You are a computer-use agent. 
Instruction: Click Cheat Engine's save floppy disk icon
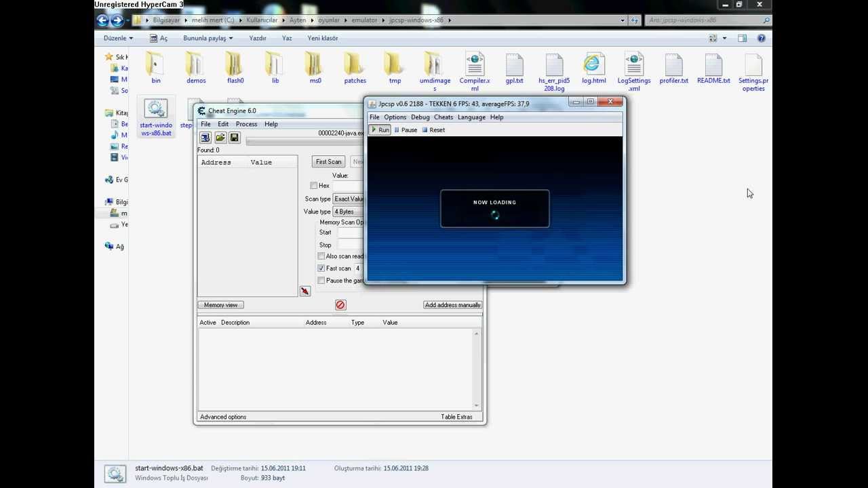tap(235, 138)
